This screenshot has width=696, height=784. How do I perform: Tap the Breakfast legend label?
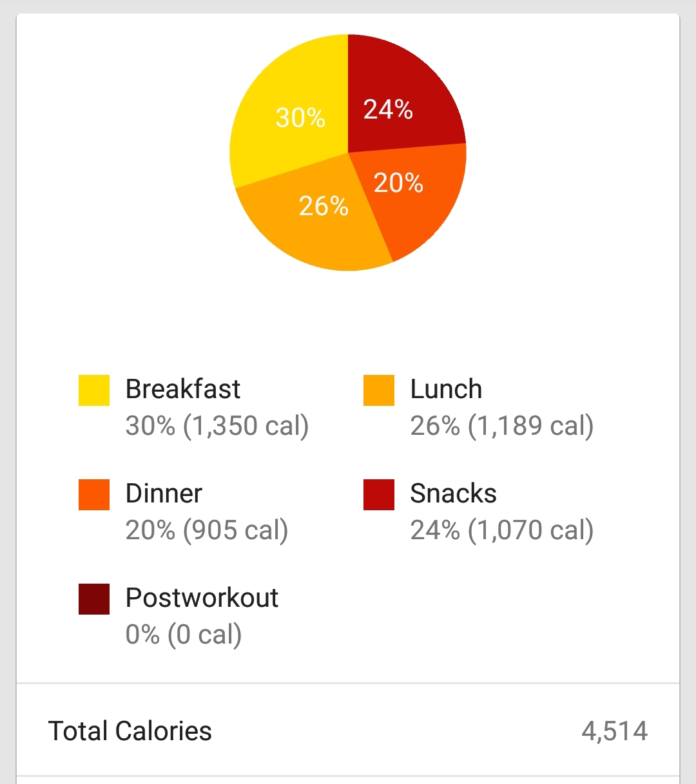183,389
